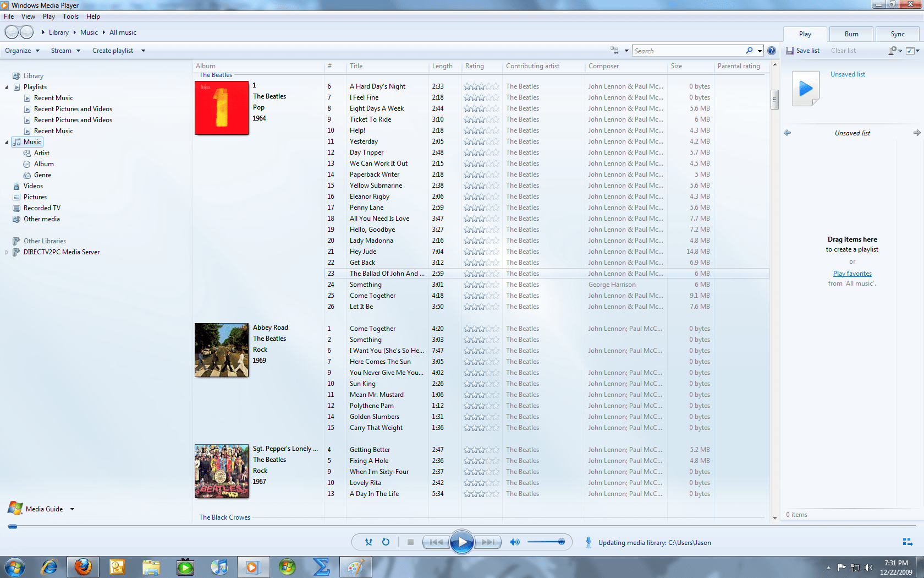This screenshot has height=578, width=924.
Task: Mute the player volume
Action: click(515, 542)
